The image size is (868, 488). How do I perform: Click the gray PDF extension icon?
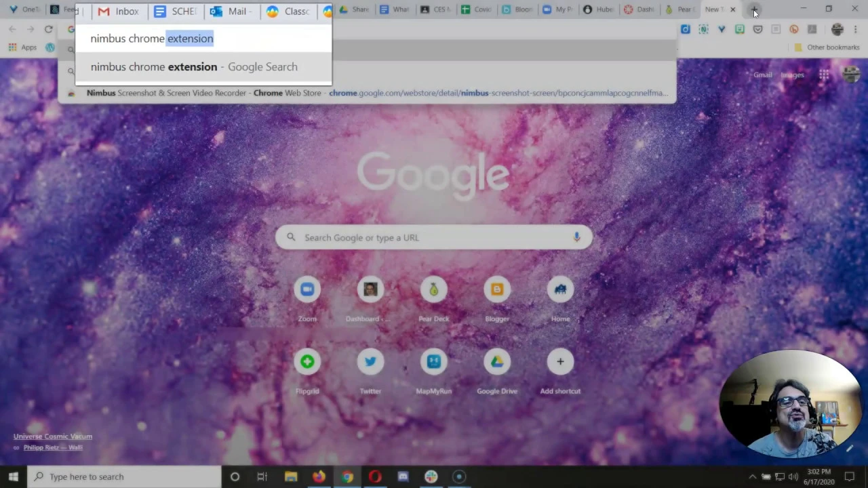812,29
